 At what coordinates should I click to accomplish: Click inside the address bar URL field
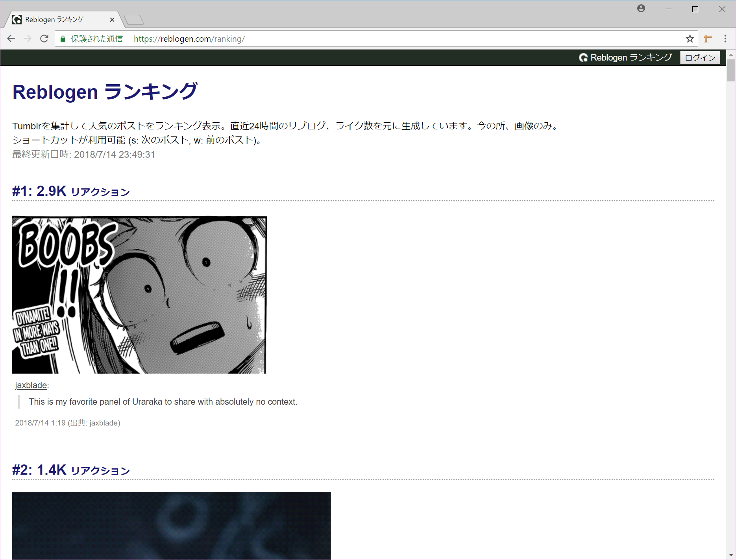189,39
